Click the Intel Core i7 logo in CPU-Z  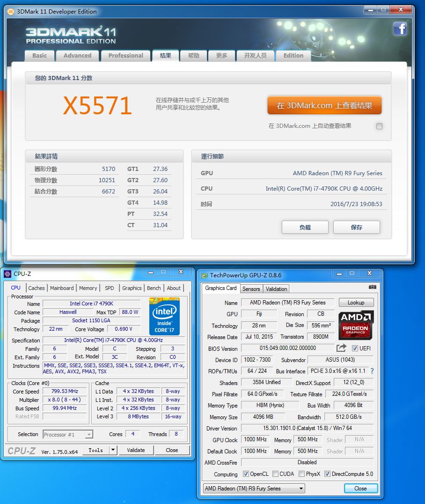coord(164,315)
